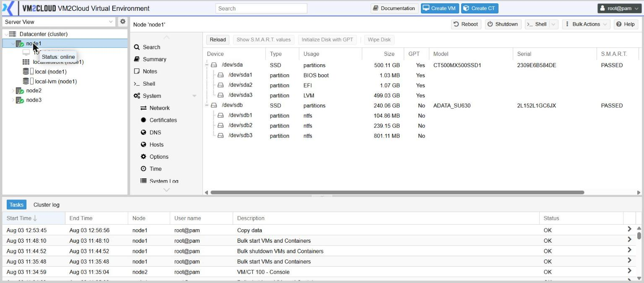This screenshot has width=644, height=283.
Task: Select local-lvm (node1) storage icon
Action: pyautogui.click(x=26, y=81)
